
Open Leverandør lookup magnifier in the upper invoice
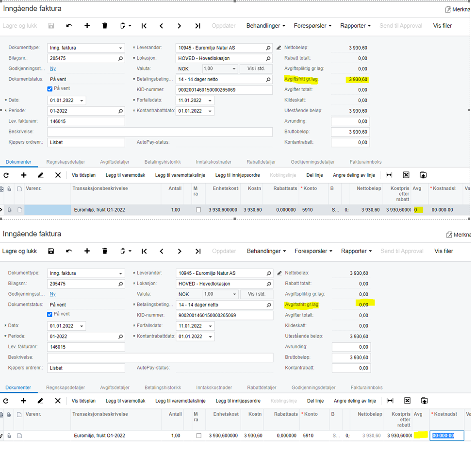point(268,48)
